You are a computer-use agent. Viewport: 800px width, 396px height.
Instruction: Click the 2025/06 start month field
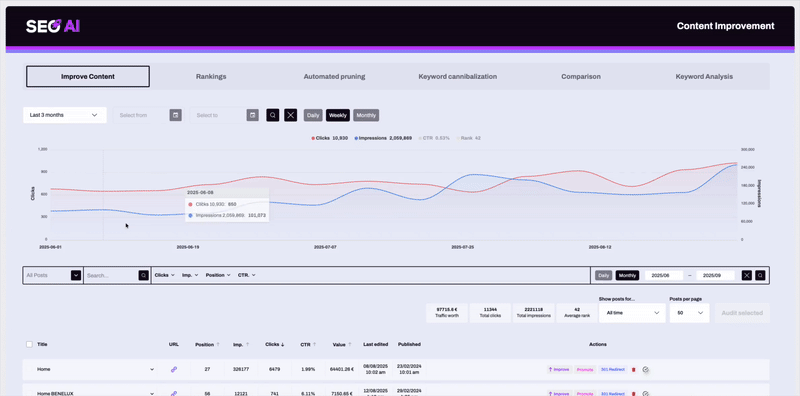664,276
